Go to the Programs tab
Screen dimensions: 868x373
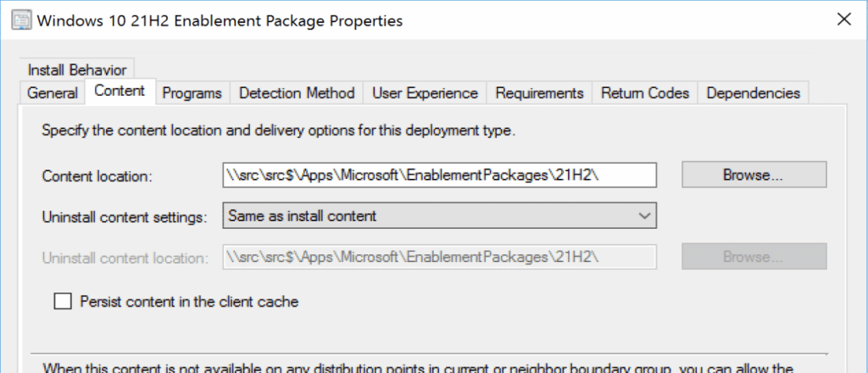click(x=192, y=93)
